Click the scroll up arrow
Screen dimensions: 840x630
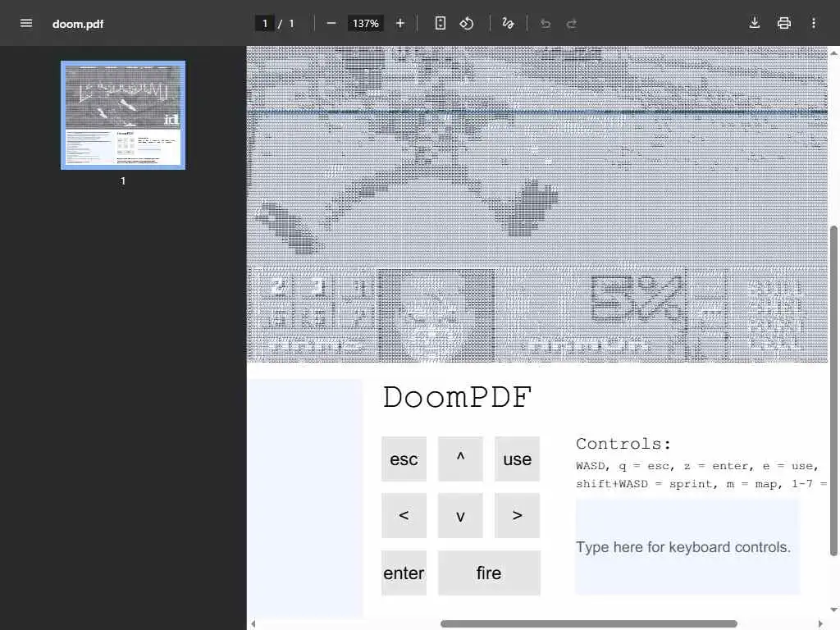(x=833, y=53)
